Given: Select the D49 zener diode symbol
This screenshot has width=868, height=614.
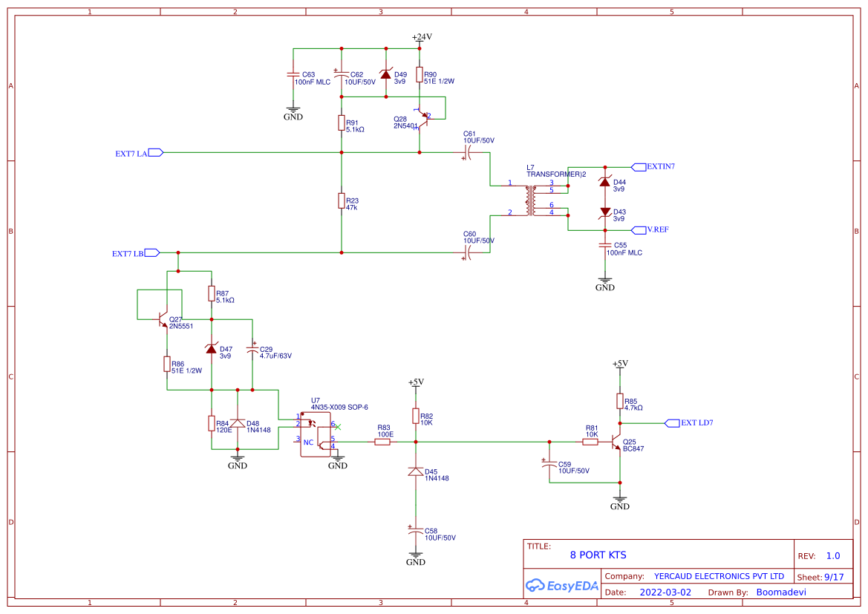Looking at the screenshot, I should pos(386,74).
